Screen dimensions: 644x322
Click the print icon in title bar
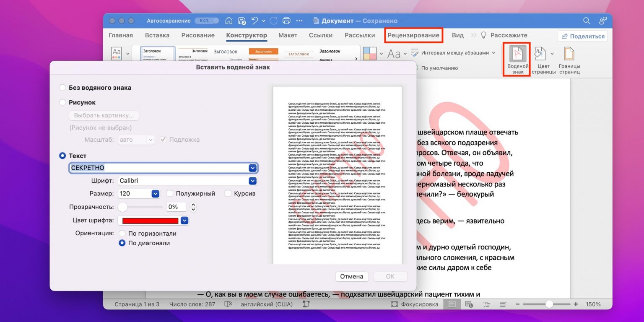pos(286,21)
